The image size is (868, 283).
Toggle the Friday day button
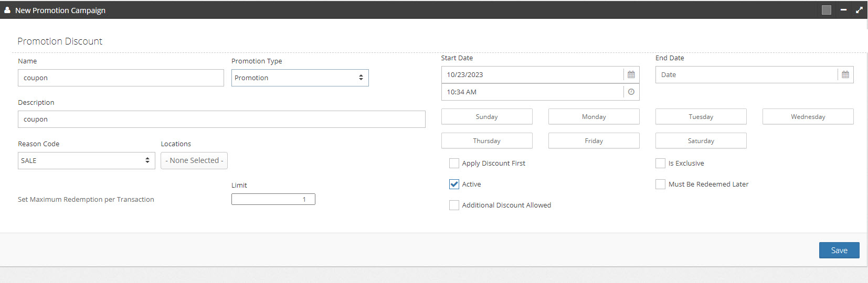click(594, 141)
